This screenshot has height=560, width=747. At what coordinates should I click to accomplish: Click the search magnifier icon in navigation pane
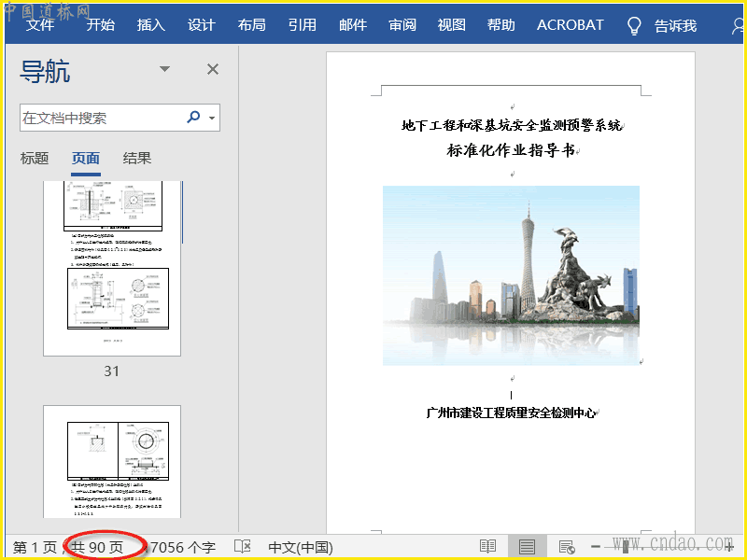[193, 118]
